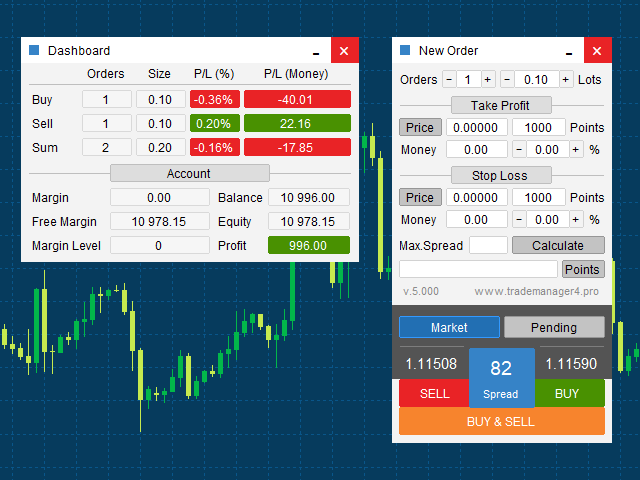The image size is (640, 480).
Task: Minimize the Dashboard panel
Action: (316, 51)
